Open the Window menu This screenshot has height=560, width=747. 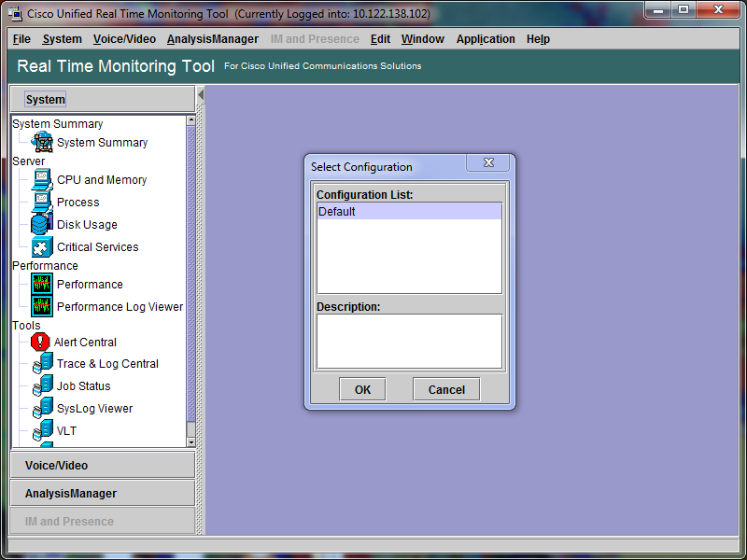click(423, 39)
